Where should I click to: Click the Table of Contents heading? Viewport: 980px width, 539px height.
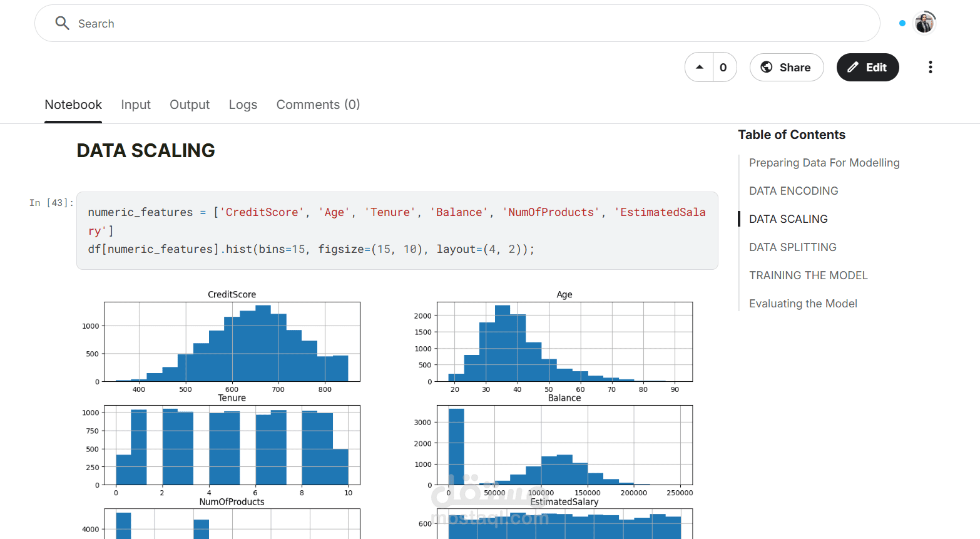[792, 135]
